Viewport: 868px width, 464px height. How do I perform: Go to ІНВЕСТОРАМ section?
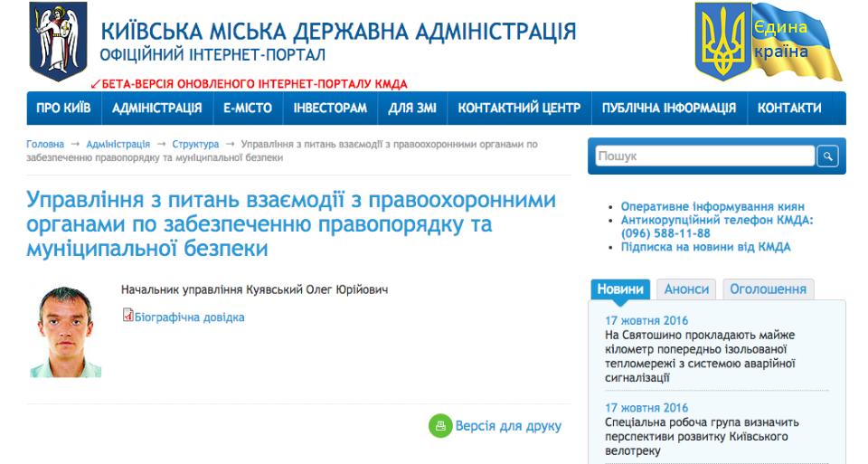click(x=330, y=109)
